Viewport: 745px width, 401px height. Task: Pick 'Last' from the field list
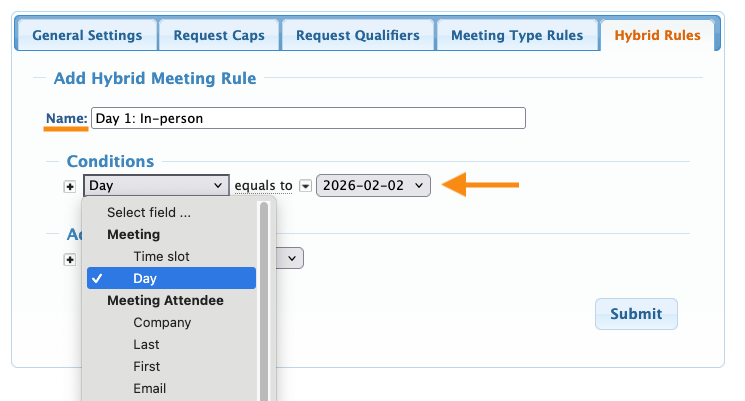(146, 345)
